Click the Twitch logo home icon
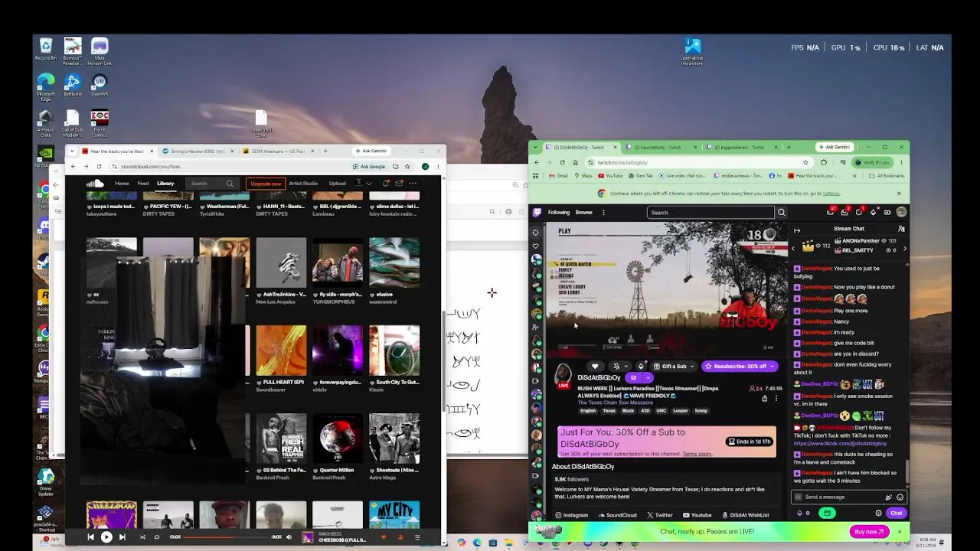 [537, 213]
